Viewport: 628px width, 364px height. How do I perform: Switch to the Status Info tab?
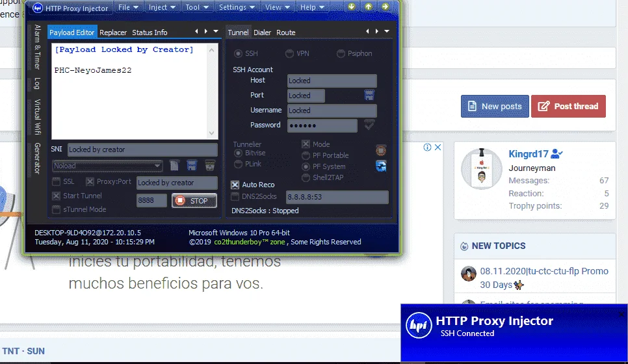(x=150, y=32)
